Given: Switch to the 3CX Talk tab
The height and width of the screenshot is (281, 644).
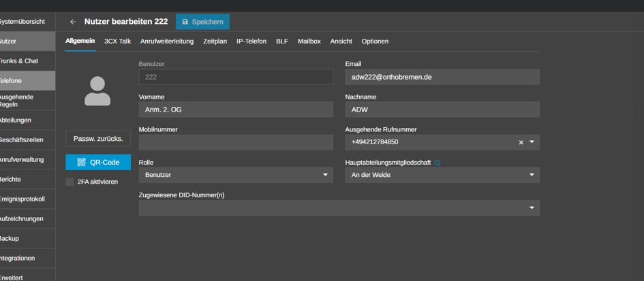Looking at the screenshot, I should point(117,42).
